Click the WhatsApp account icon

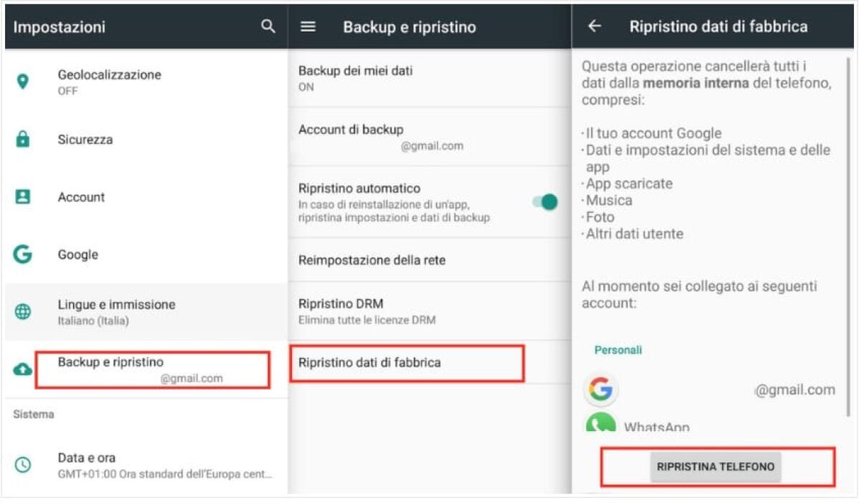[x=601, y=424]
